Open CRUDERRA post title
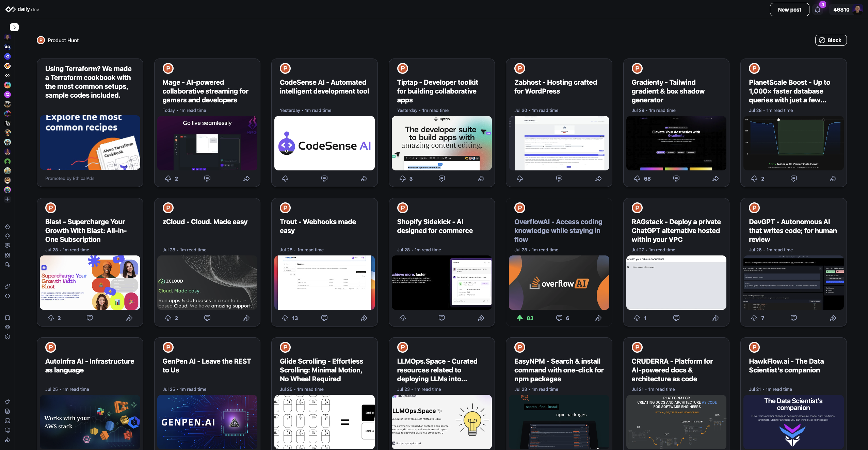Screen dimensions: 868x450 [x=672, y=370]
